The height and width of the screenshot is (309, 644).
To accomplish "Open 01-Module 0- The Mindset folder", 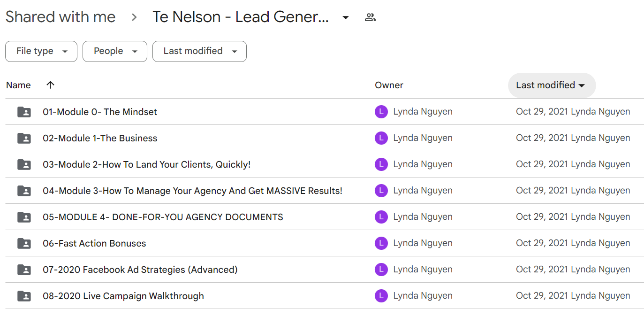I will [100, 112].
